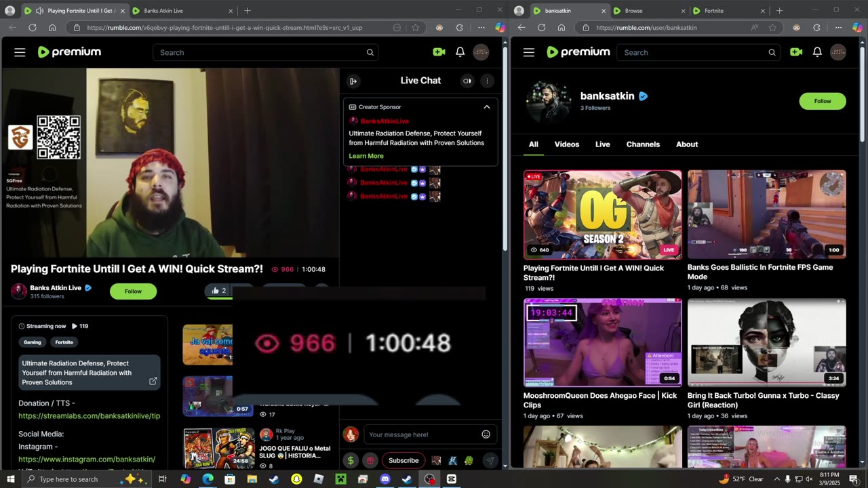The height and width of the screenshot is (488, 868).
Task: Click the dollar rant icon in chat
Action: [351, 460]
